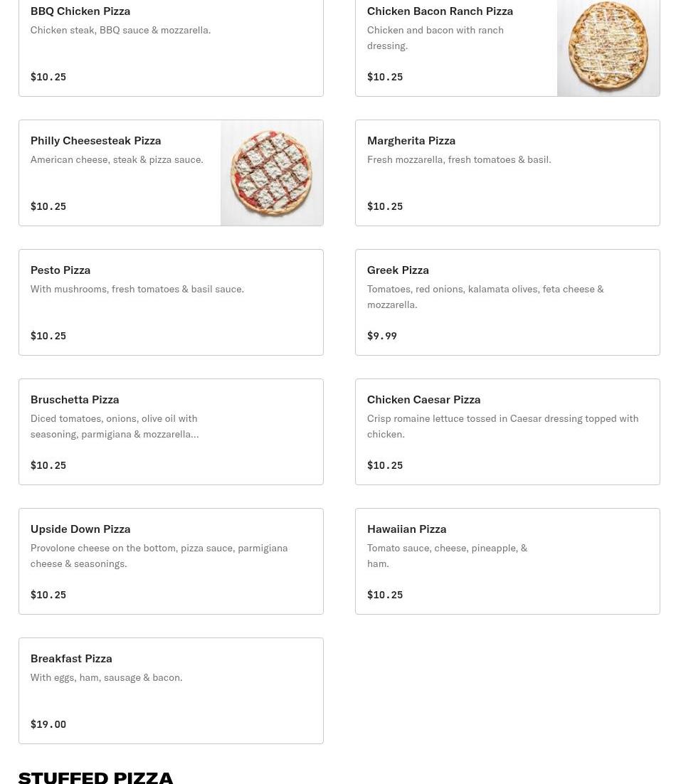Open the Pesto Pizza item

click(171, 302)
